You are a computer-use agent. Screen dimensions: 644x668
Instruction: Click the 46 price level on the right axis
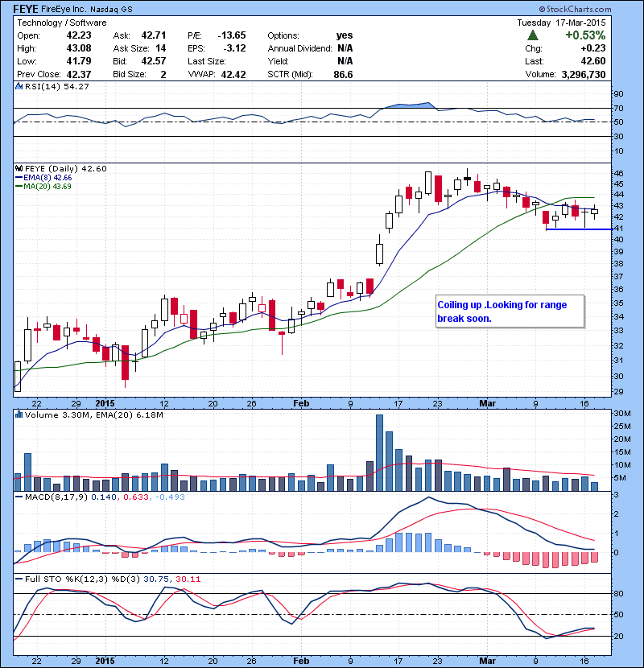click(618, 173)
